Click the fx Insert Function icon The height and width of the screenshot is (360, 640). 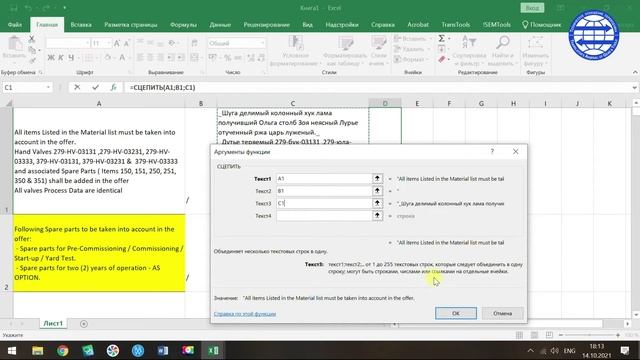113,87
